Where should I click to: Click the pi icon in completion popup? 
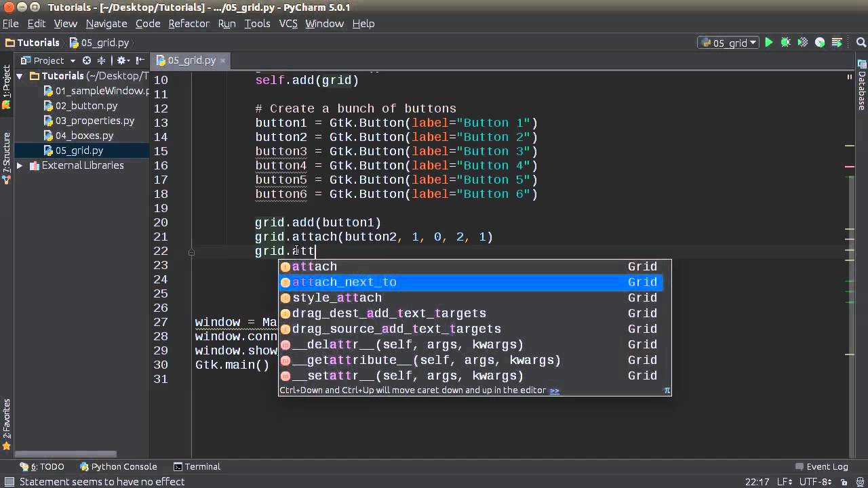667,390
